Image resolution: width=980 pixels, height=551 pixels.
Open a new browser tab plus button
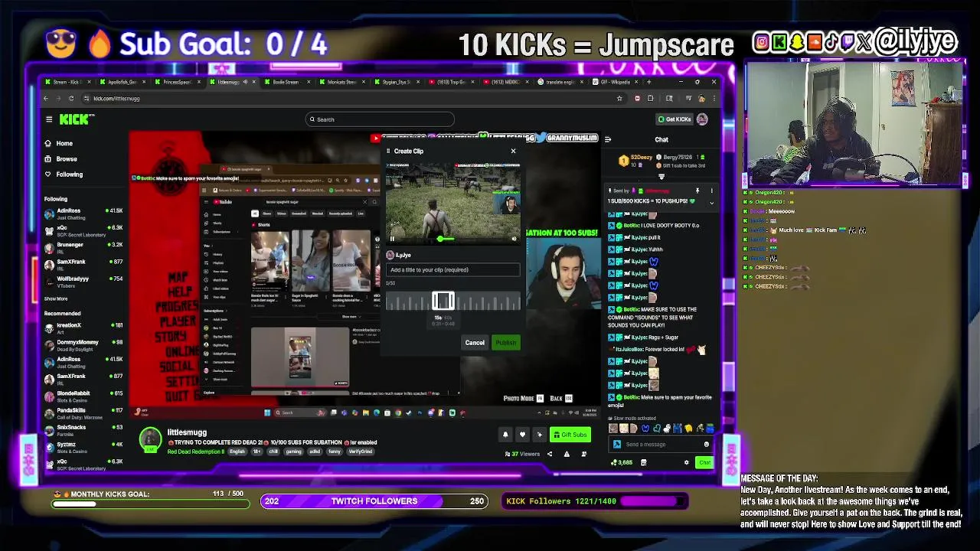pos(649,82)
